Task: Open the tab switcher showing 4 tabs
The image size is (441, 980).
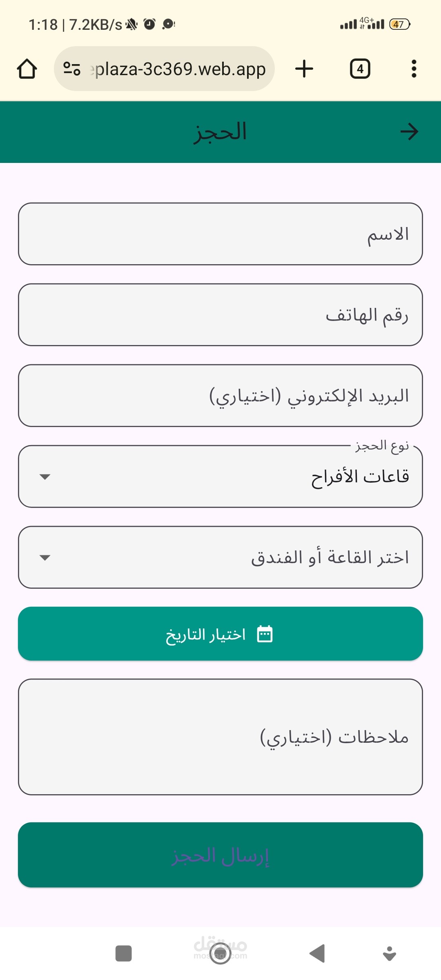Action: click(360, 69)
